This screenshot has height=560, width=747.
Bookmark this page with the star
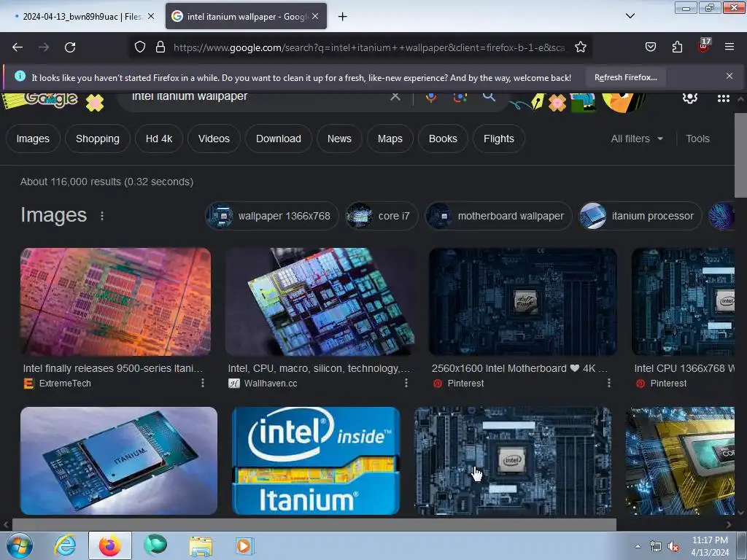[x=580, y=47]
